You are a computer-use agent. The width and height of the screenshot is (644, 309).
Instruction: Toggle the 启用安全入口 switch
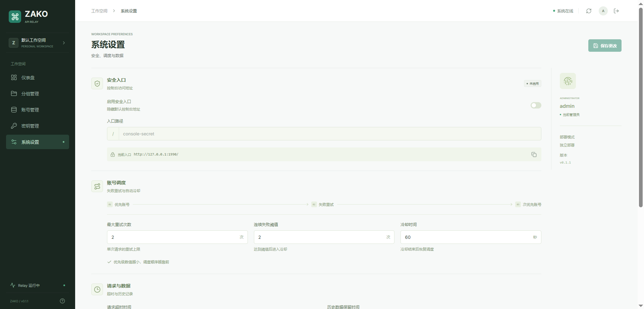click(536, 105)
